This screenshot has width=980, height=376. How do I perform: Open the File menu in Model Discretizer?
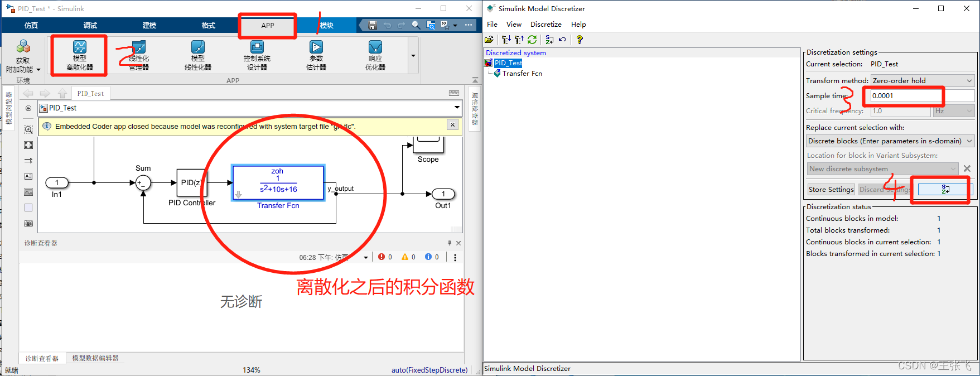(x=492, y=25)
